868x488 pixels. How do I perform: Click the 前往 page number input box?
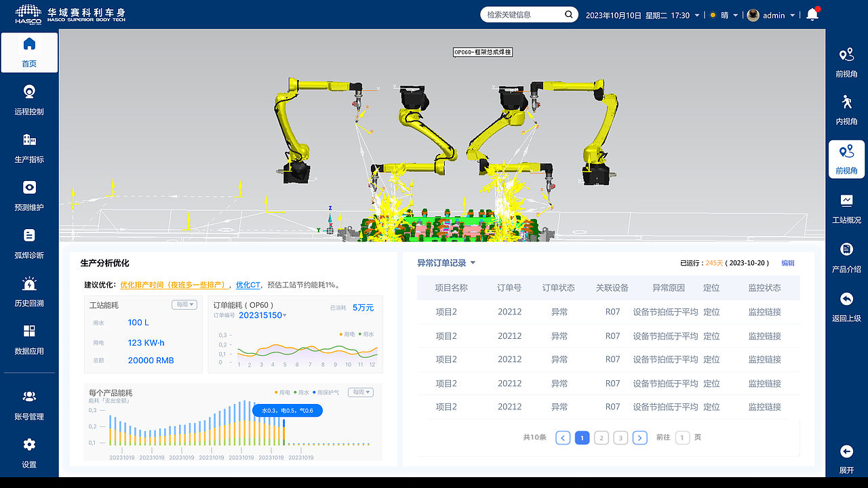(682, 438)
